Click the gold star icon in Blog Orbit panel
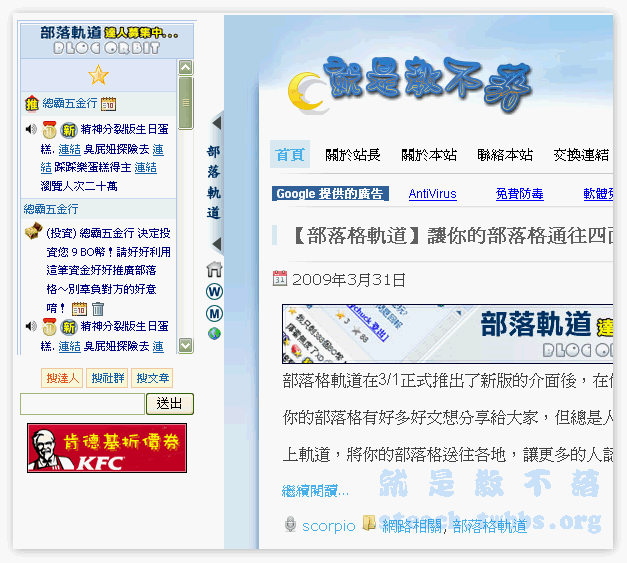This screenshot has height=563, width=627. tap(98, 75)
